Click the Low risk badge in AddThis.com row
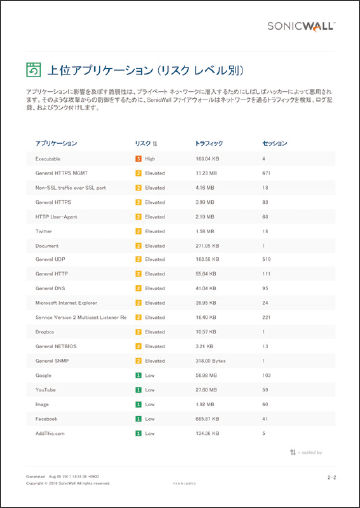The image size is (360, 508). [138, 433]
